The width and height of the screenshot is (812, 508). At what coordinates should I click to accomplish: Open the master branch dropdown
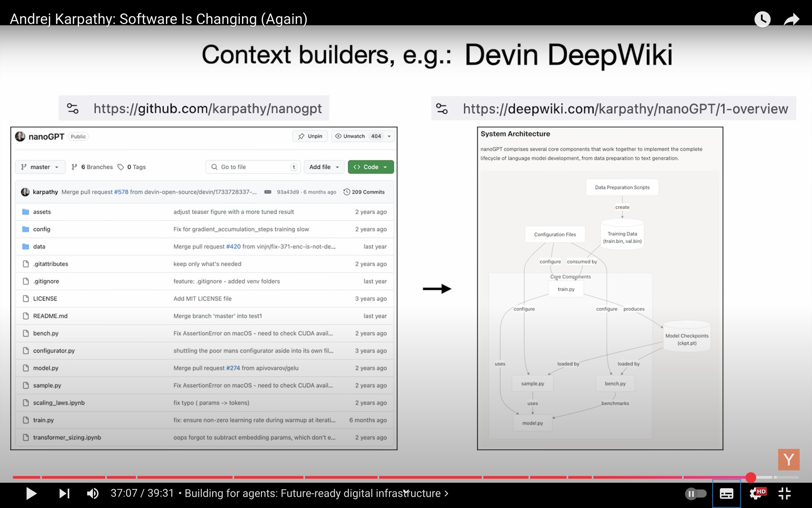tap(40, 167)
